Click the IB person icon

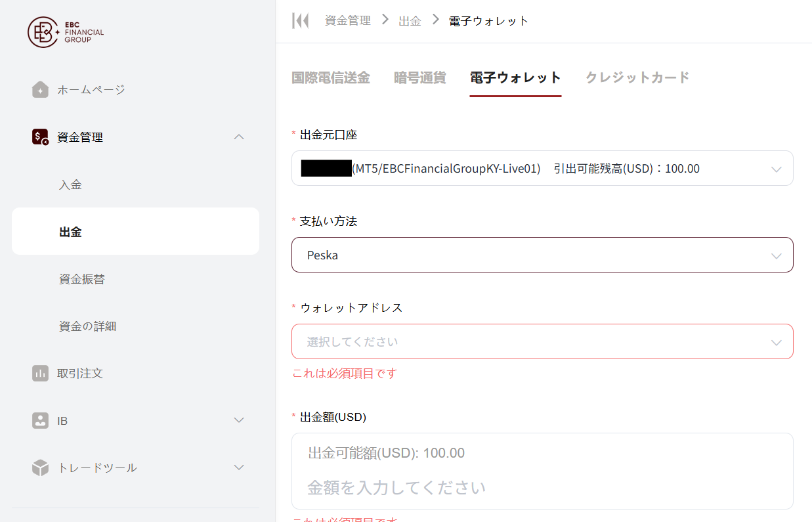pyautogui.click(x=40, y=421)
